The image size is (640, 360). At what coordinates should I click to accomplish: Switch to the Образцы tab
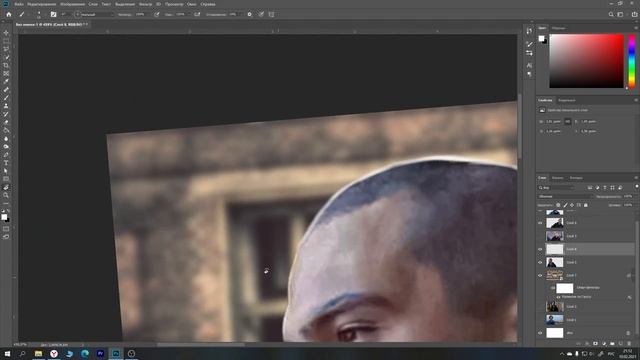pyautogui.click(x=558, y=28)
